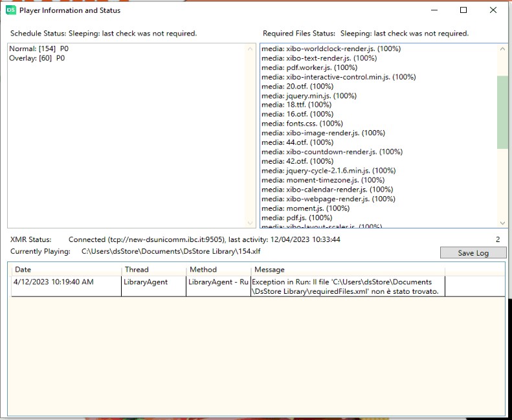Screen dimensions: 512x420
Task: Click the number 2 above Save Log
Action: pos(498,239)
